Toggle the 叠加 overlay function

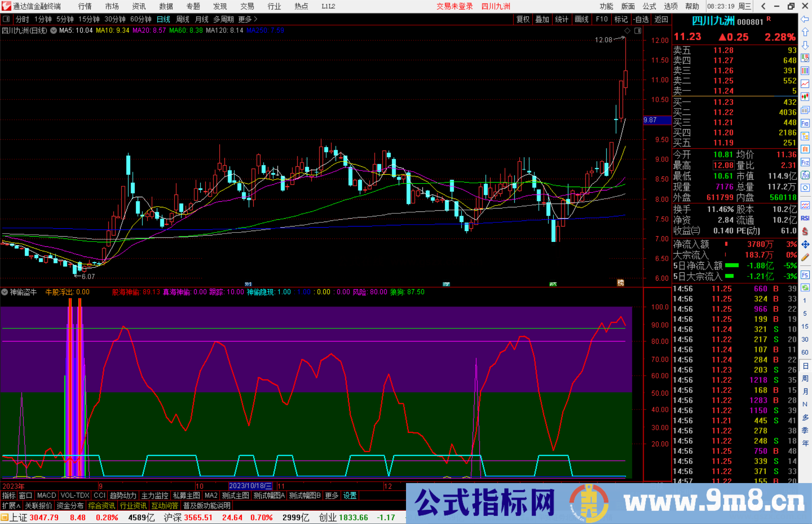[542, 19]
